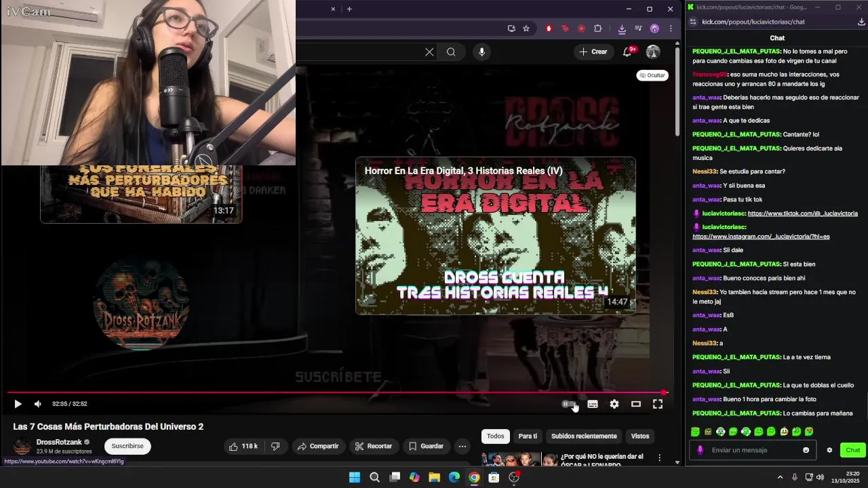The height and width of the screenshot is (488, 868).
Task: Start voice search with microphone
Action: coord(481,52)
